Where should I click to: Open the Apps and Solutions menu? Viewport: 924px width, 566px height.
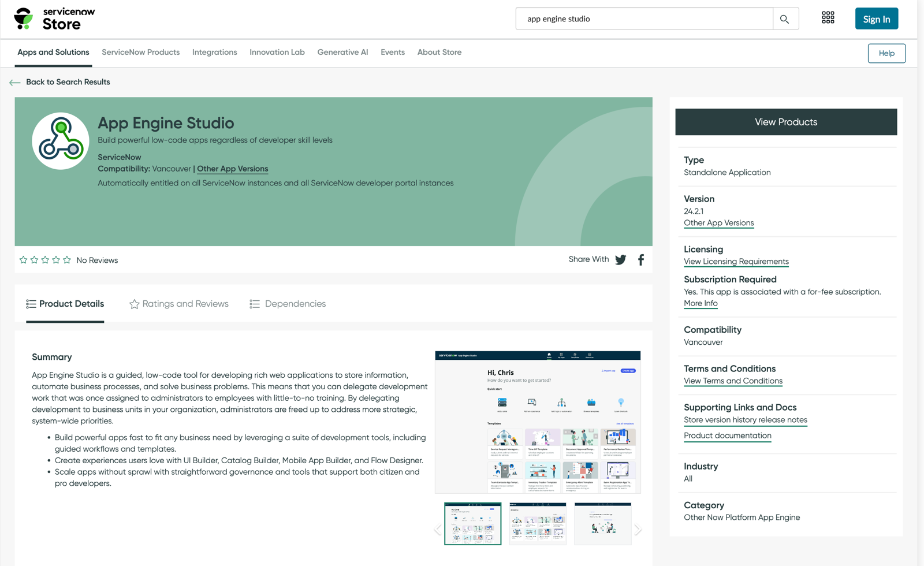[x=53, y=53]
